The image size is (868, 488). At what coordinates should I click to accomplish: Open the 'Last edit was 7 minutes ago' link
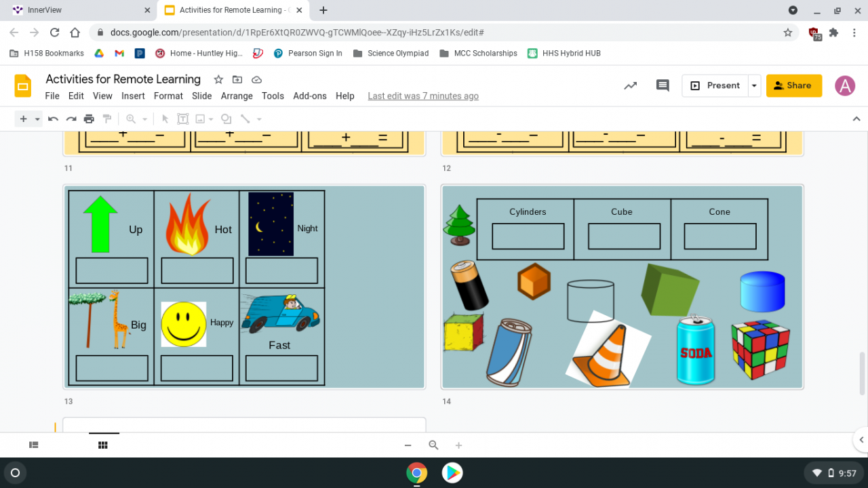[423, 96]
